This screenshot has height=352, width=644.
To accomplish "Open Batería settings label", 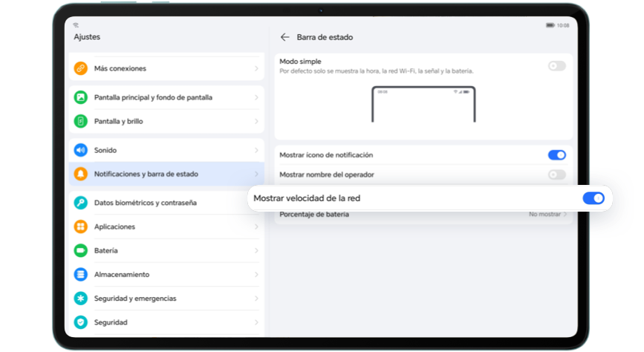I will 106,250.
